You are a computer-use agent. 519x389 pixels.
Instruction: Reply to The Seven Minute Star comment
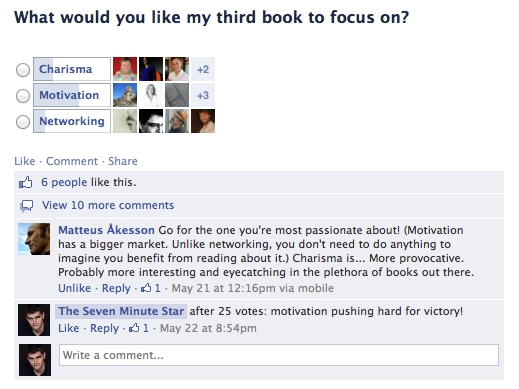(x=104, y=328)
